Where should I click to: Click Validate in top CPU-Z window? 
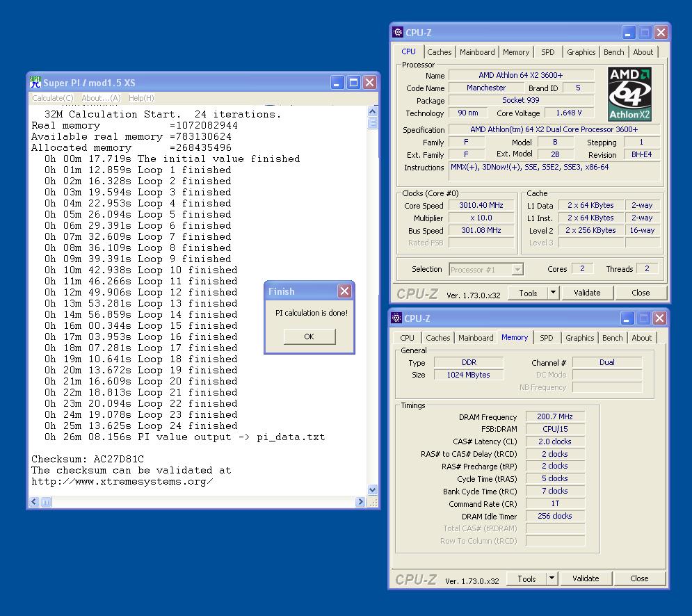(587, 293)
